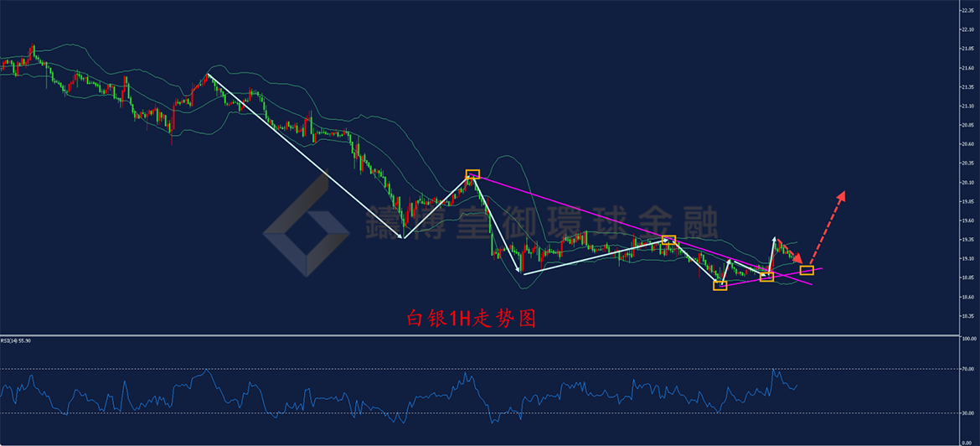Select the 20.85 price scale value
The width and height of the screenshot is (980, 446).
coord(968,124)
